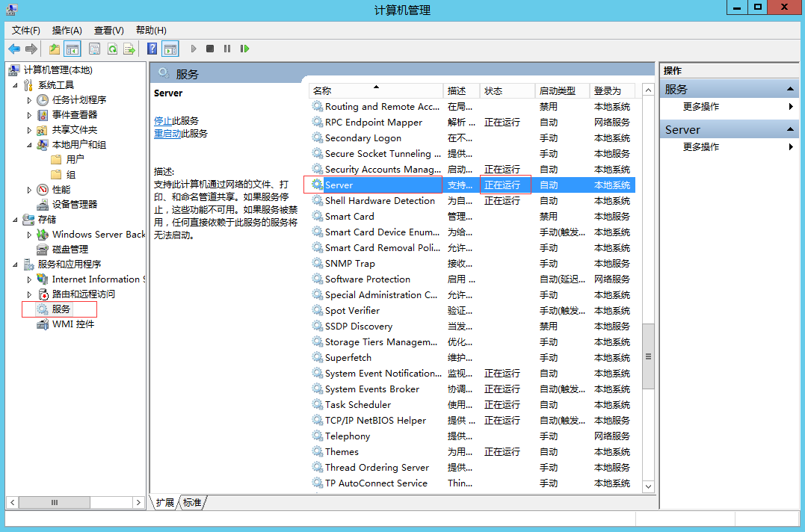Click the Refresh toolbar icon
805x532 pixels.
(112, 49)
